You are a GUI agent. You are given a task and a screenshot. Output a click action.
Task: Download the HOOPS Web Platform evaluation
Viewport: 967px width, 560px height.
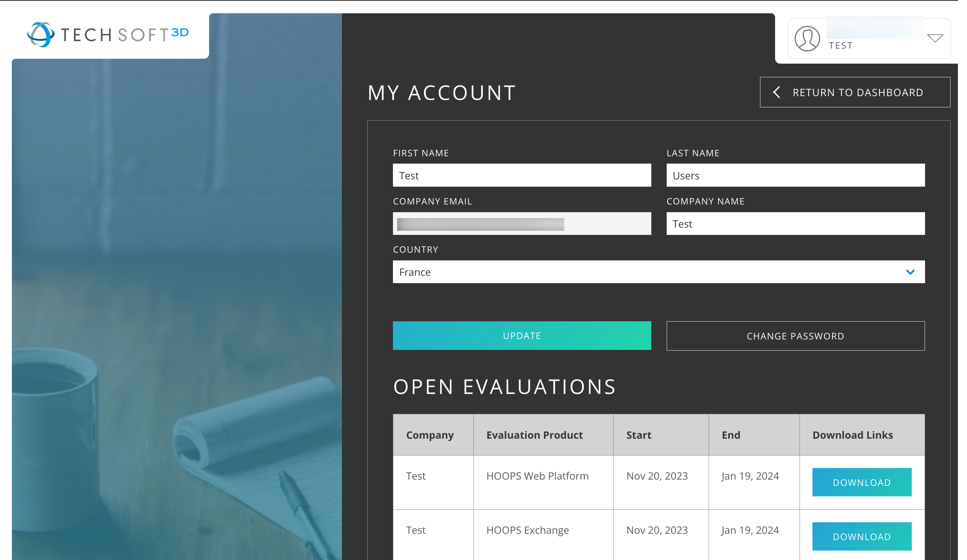coord(862,482)
